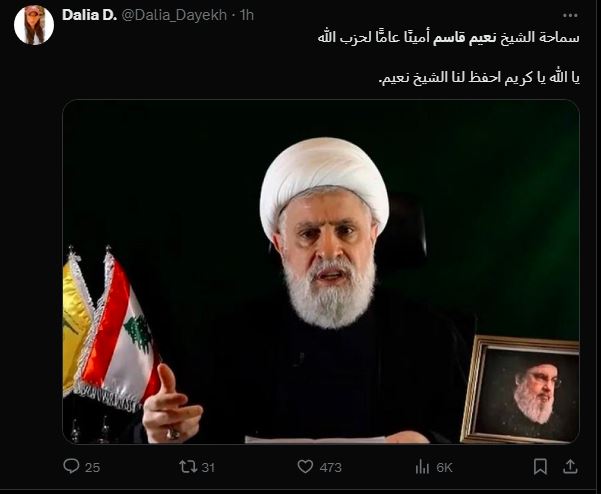The height and width of the screenshot is (494, 601).
Task: Click the first line of Arabic tweet text
Action: (x=448, y=38)
